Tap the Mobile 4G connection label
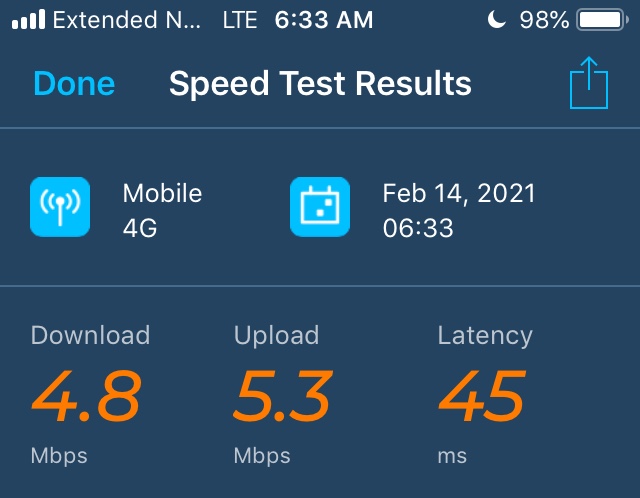The width and height of the screenshot is (640, 498). [x=162, y=210]
